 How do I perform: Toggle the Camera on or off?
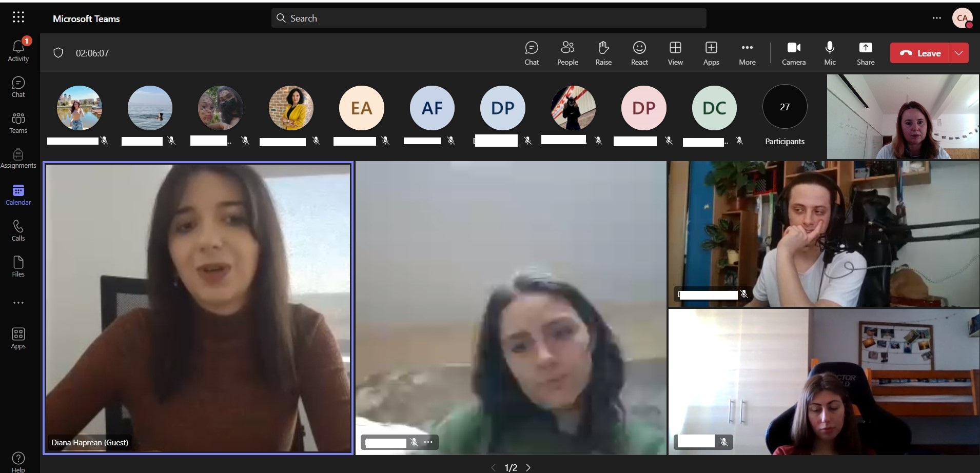[x=793, y=53]
